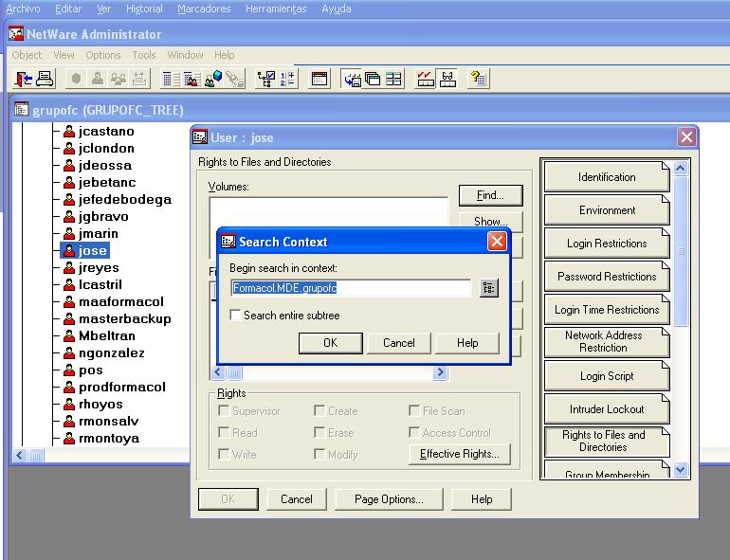Viewport: 730px width, 560px height.
Task: Click the tree panel left scroll arrow
Action: pos(20,455)
